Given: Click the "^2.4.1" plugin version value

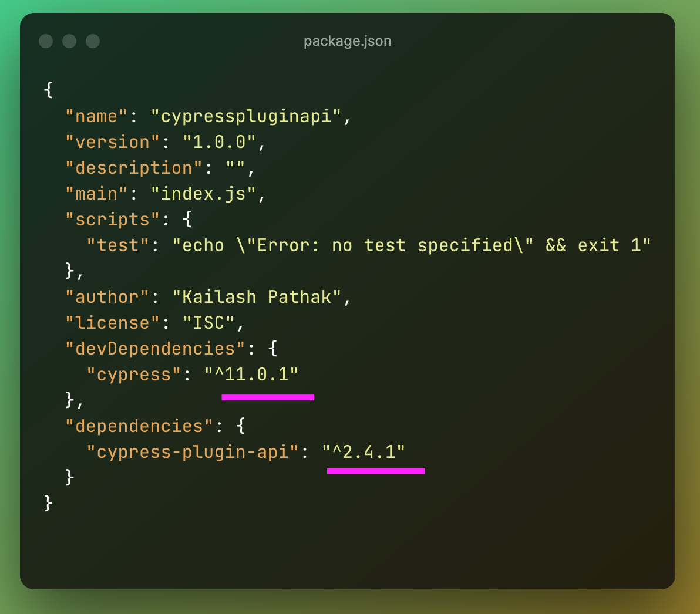Looking at the screenshot, I should click(x=364, y=452).
